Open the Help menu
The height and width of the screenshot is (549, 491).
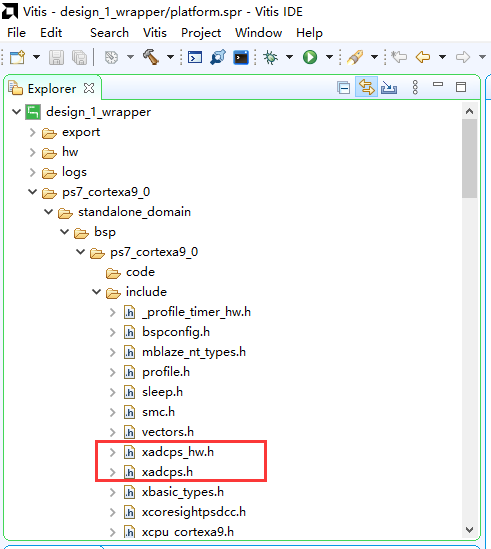coord(309,33)
